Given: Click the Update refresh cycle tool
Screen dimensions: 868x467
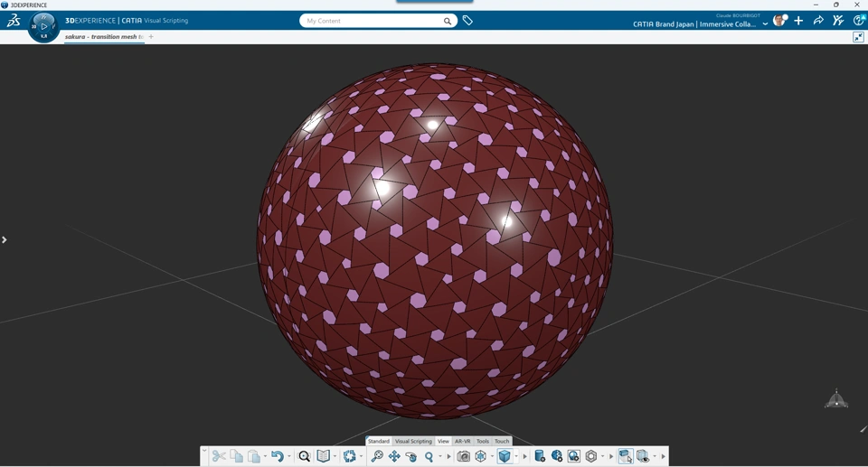Looking at the screenshot, I should coord(349,456).
